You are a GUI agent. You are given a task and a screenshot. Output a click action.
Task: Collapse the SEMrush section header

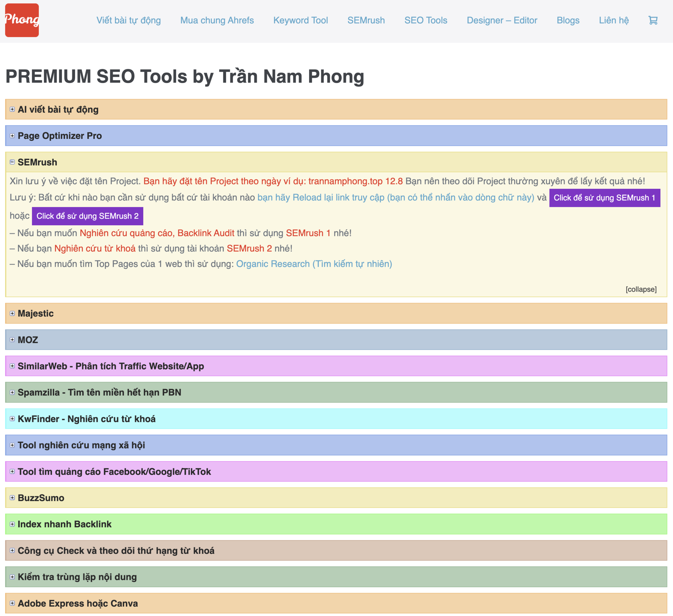click(336, 162)
